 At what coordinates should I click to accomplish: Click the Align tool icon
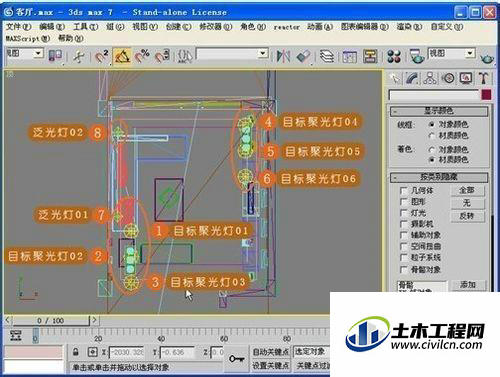click(x=303, y=56)
